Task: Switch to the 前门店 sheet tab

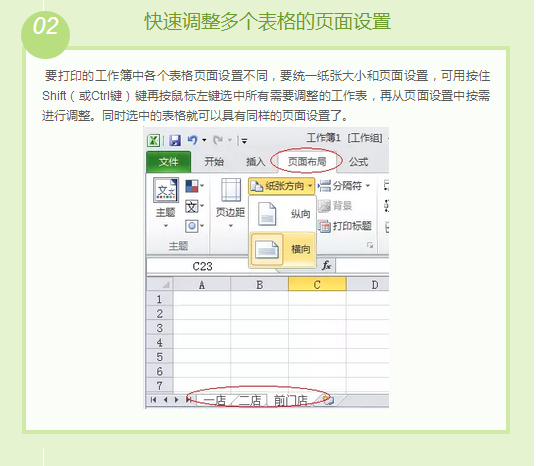Action: click(291, 400)
